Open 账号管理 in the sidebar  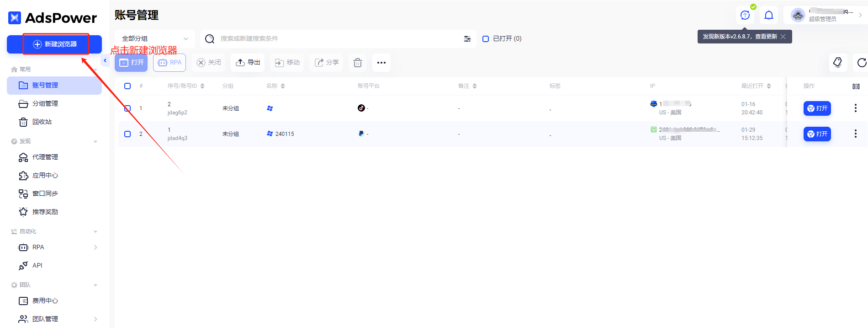point(54,86)
